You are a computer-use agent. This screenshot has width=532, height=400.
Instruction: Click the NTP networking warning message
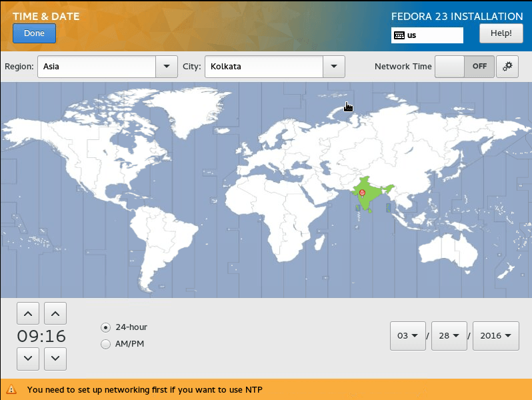(145, 389)
